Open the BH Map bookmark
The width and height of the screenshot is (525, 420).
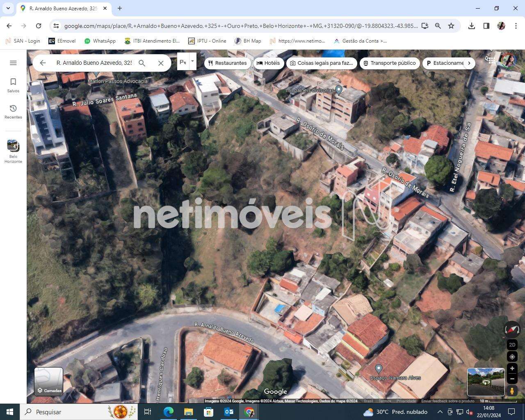[x=248, y=41]
